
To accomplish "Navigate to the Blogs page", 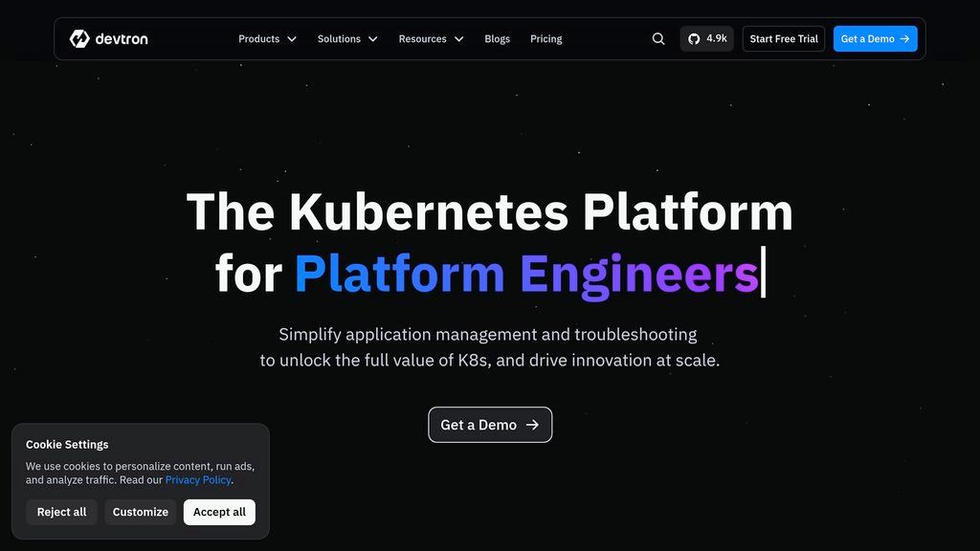I will (x=497, y=38).
